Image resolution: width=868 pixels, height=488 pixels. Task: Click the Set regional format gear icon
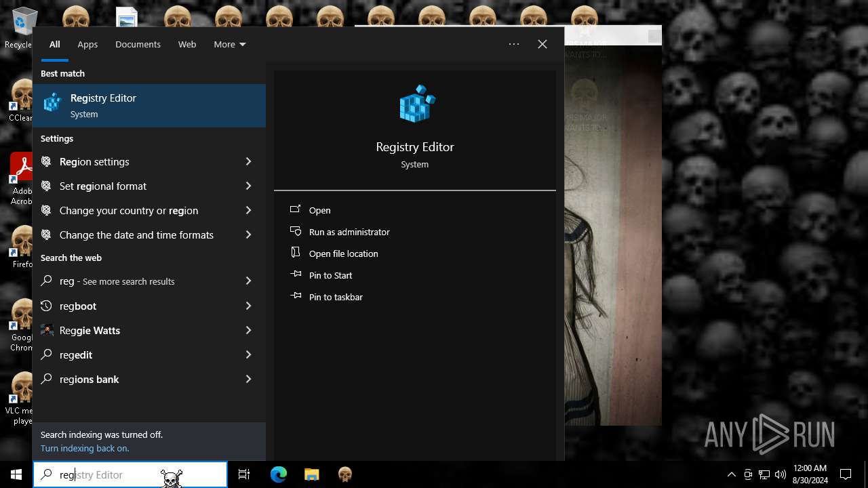[x=47, y=186]
